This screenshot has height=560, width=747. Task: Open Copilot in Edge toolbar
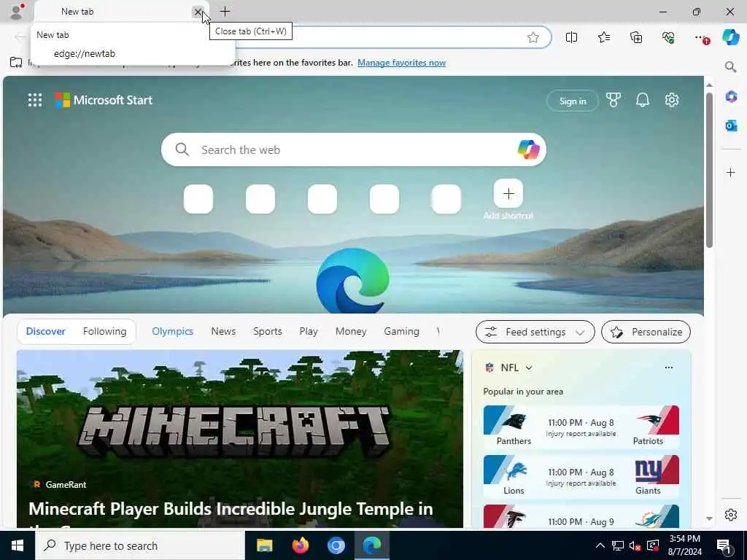730,37
